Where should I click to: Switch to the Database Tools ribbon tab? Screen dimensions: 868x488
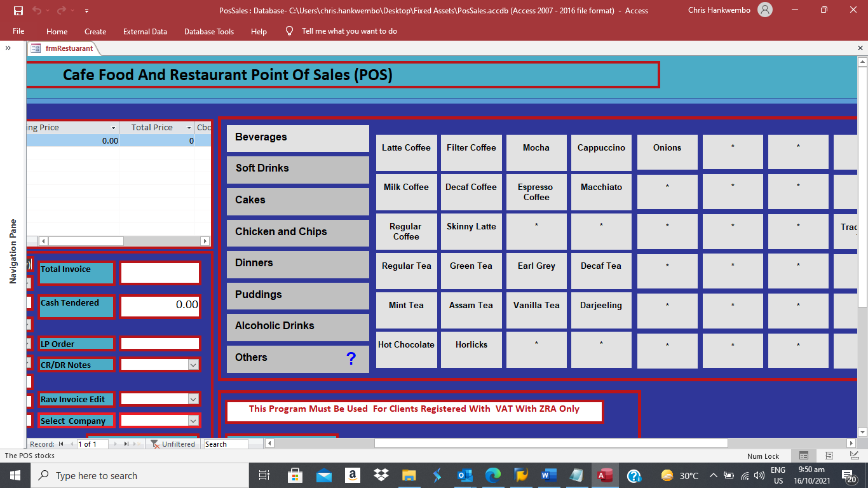coord(209,31)
